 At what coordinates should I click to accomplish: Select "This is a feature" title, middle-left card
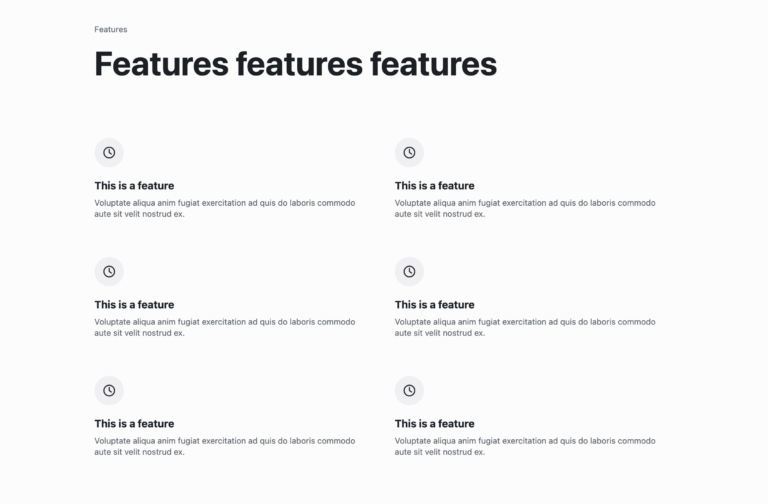point(134,305)
